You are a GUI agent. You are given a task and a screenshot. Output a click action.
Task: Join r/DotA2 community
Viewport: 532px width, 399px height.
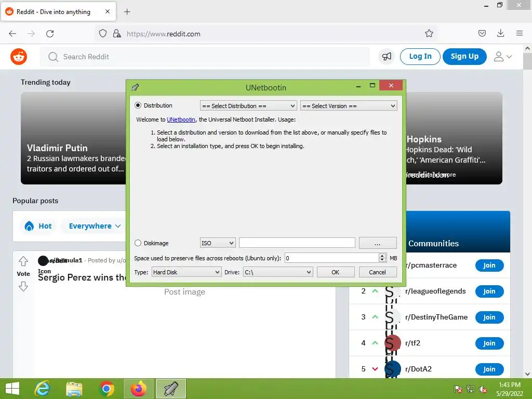coord(489,369)
